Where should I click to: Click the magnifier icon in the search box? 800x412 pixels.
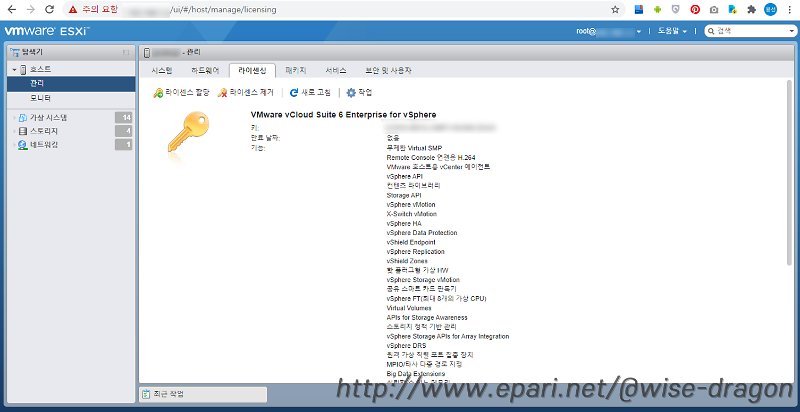(711, 31)
